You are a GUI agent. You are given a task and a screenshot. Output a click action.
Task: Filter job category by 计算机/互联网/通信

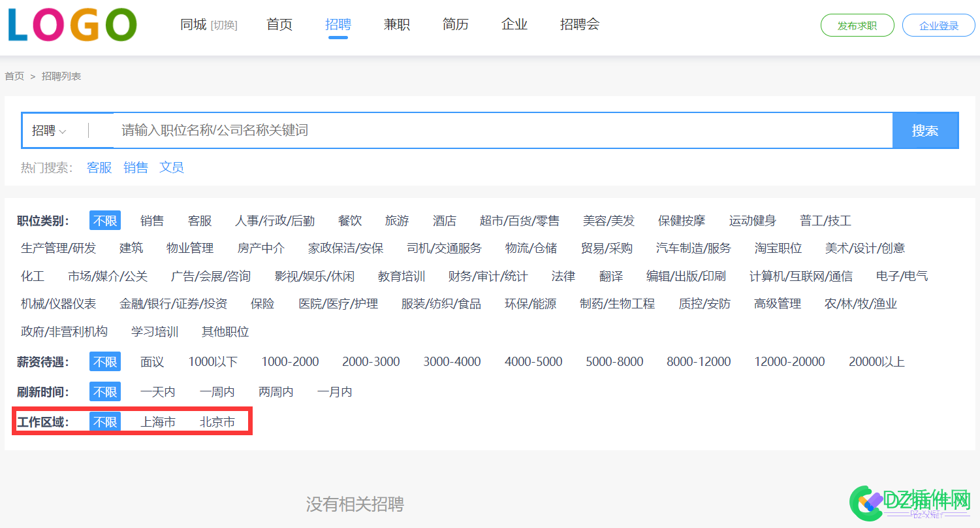pos(801,276)
